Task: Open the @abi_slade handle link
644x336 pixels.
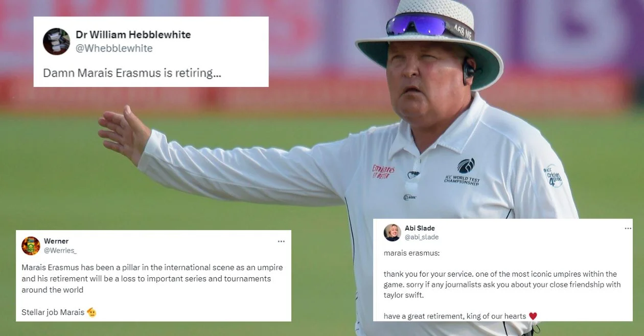Action: coord(422,237)
